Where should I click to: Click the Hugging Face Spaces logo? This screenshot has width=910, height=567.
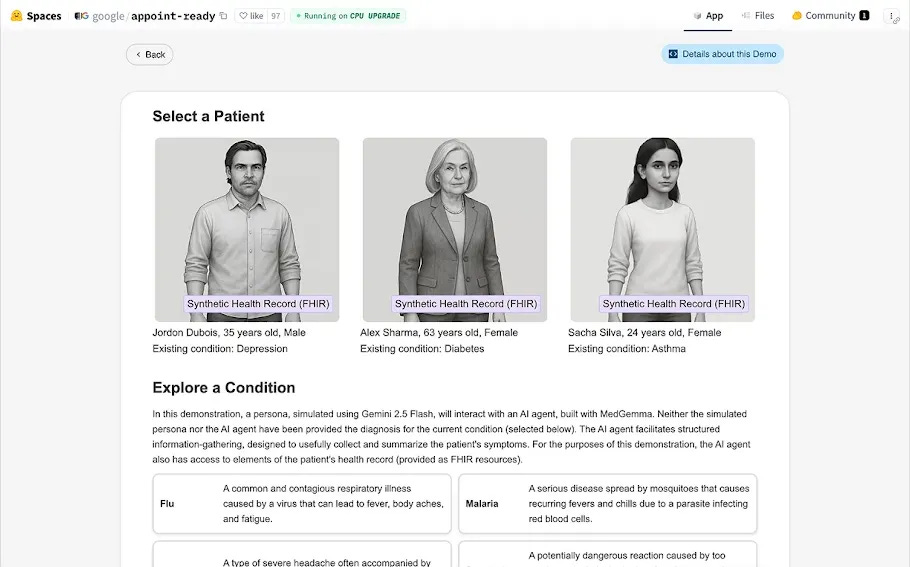[x=16, y=16]
